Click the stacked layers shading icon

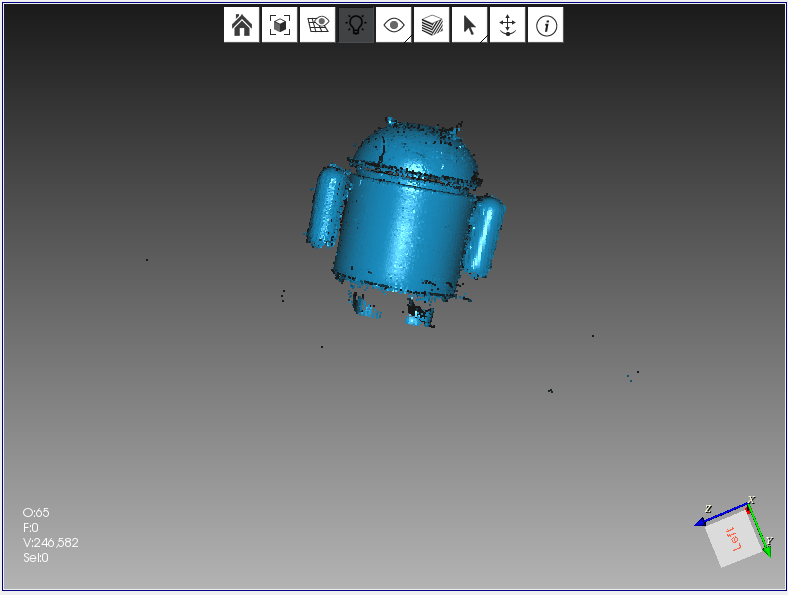(432, 25)
